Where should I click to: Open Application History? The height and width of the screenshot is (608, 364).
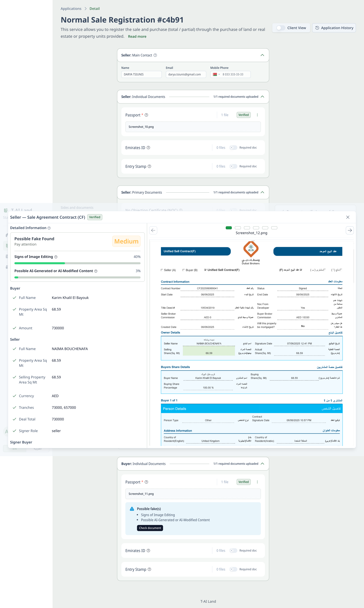(334, 28)
